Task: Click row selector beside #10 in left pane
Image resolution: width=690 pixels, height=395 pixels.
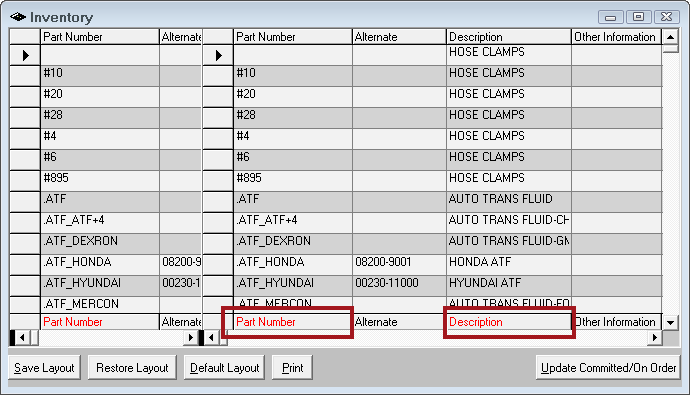Action: [25, 76]
